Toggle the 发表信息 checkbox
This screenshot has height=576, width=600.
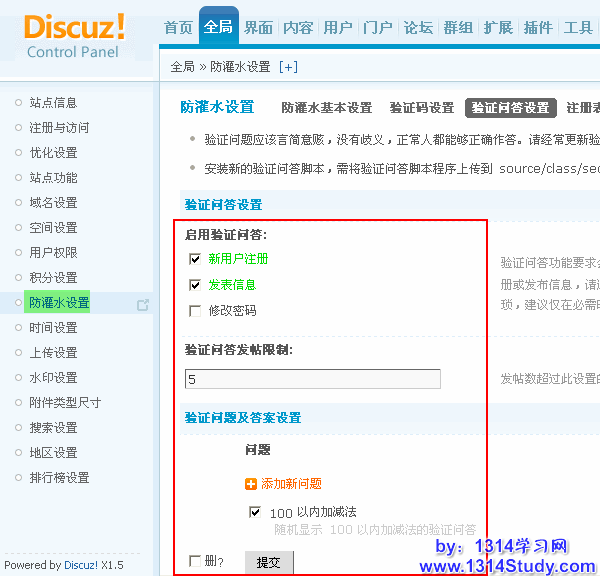(195, 285)
